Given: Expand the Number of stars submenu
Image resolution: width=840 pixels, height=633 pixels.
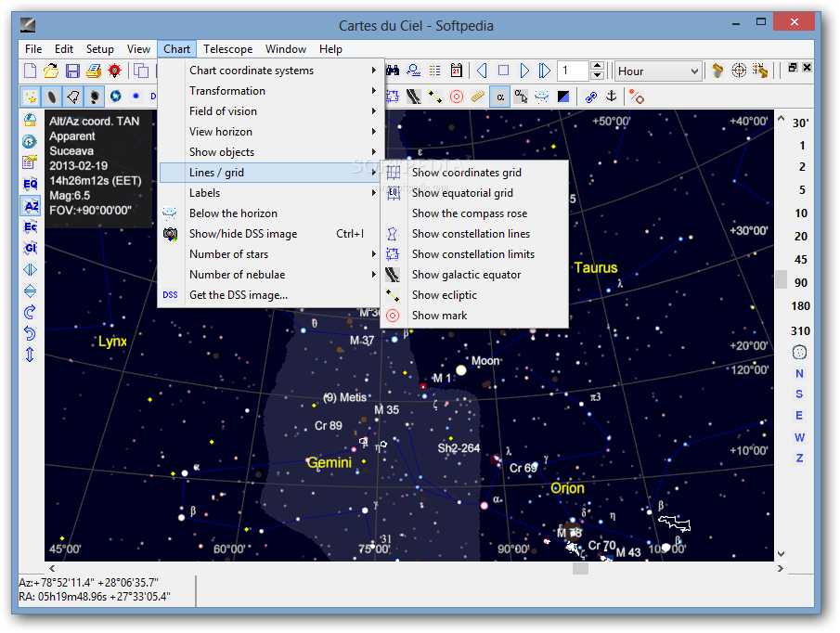Looking at the screenshot, I should coord(271,253).
